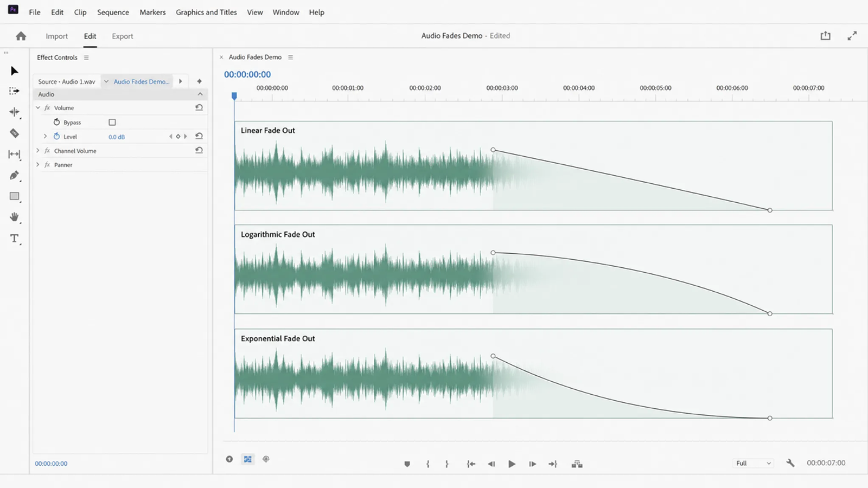This screenshot has height=488, width=868.
Task: Step forward one frame
Action: coord(533,464)
